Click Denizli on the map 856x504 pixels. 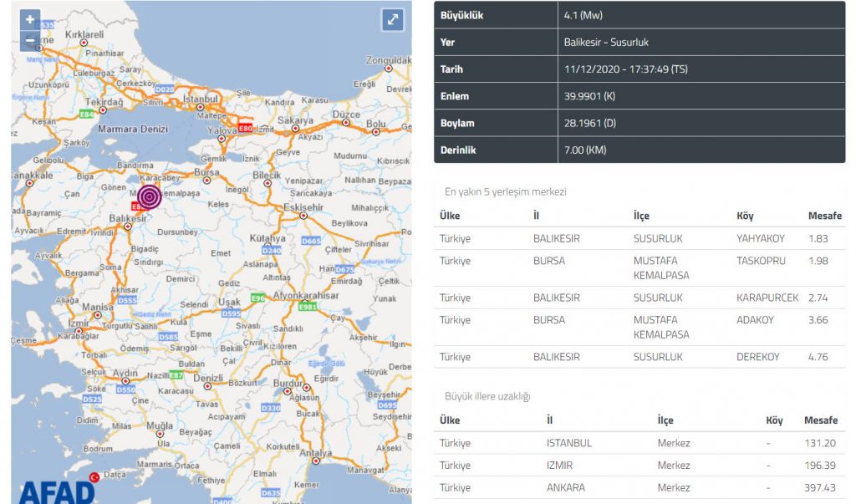[208, 378]
